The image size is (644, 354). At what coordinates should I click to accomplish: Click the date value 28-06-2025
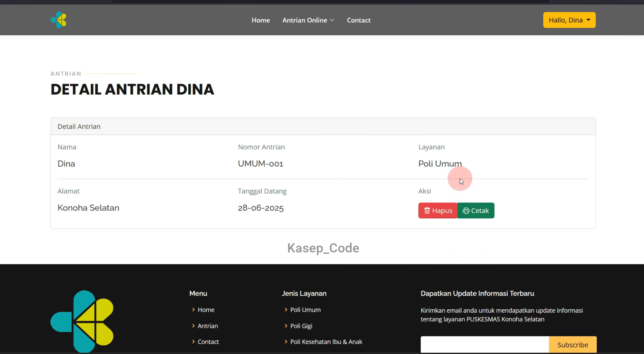click(x=261, y=208)
